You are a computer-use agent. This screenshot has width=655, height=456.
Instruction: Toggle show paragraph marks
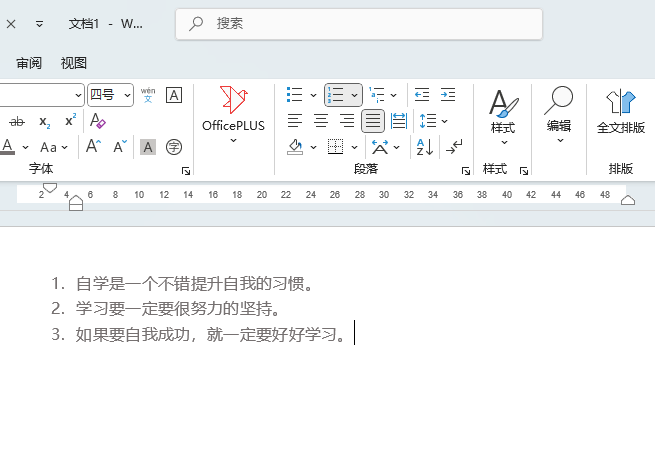(454, 147)
